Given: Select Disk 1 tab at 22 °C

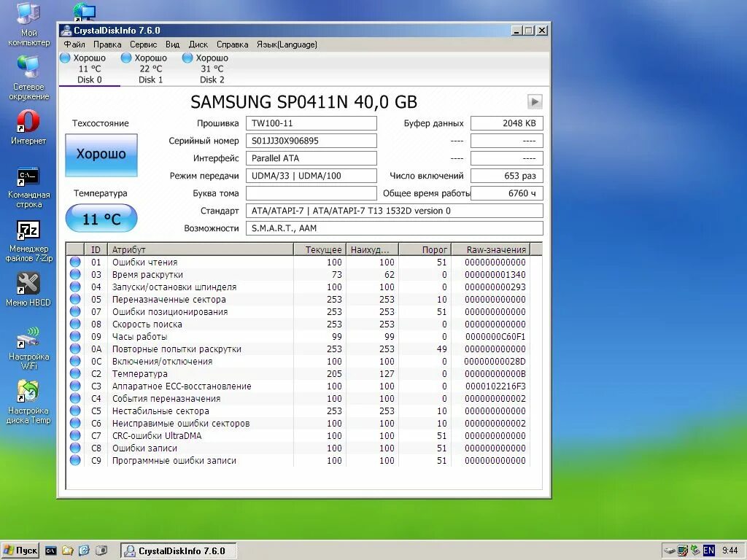Looking at the screenshot, I should (x=150, y=69).
